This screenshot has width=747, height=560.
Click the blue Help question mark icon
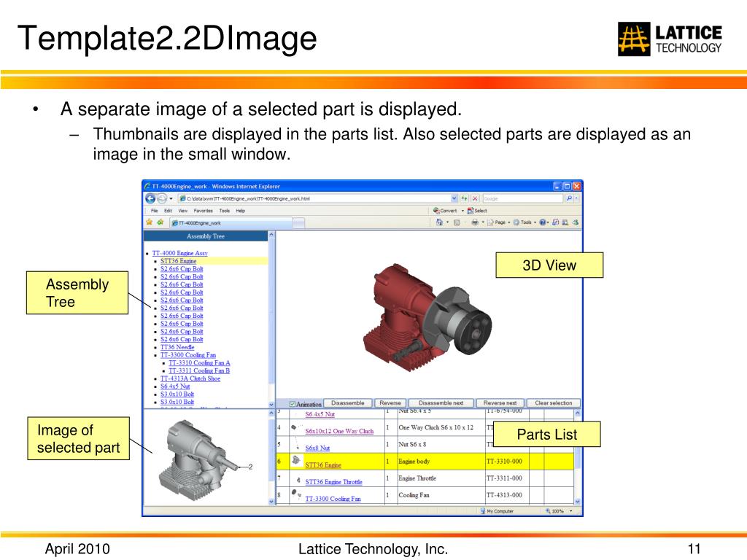pyautogui.click(x=543, y=222)
